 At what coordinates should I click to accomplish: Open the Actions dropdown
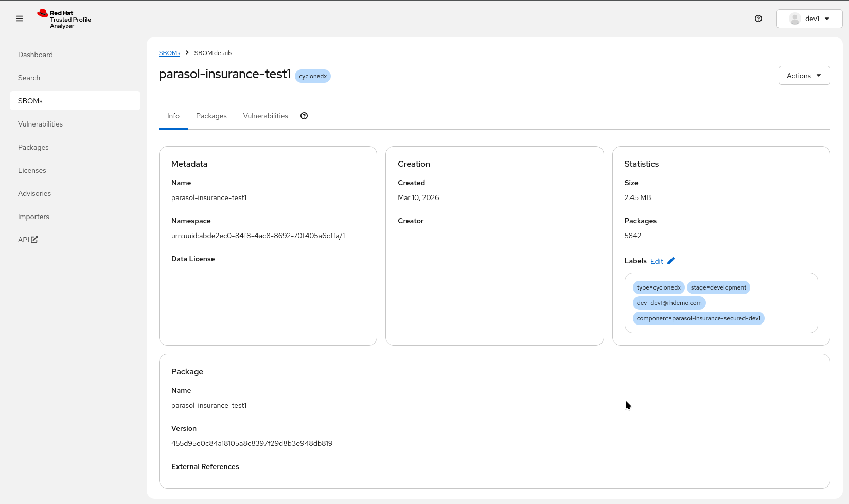click(x=804, y=75)
